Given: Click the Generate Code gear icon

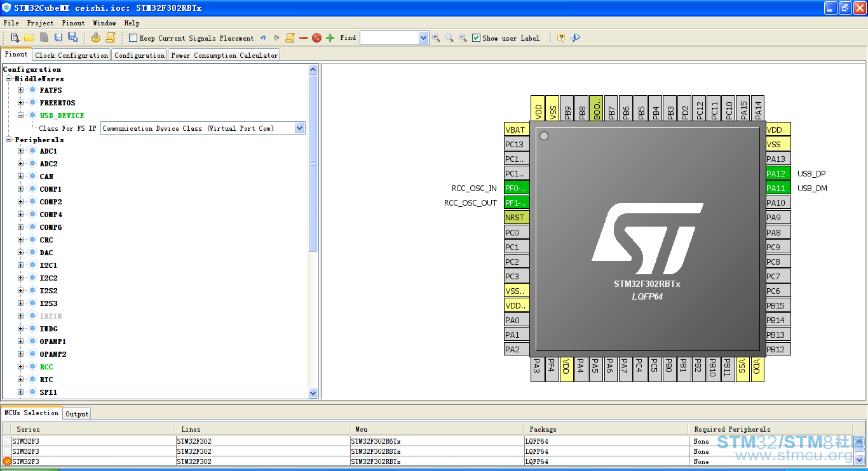Looking at the screenshot, I should [96, 38].
